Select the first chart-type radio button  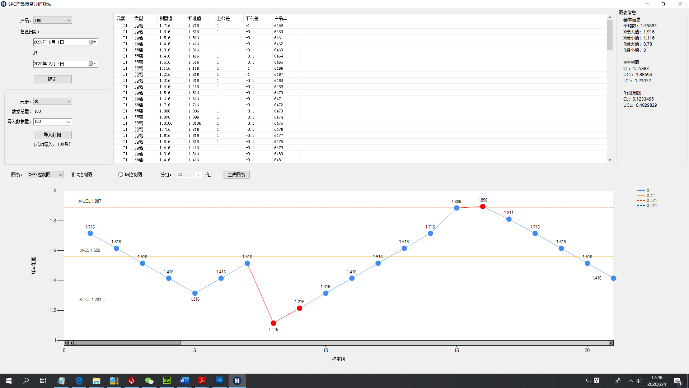point(73,174)
